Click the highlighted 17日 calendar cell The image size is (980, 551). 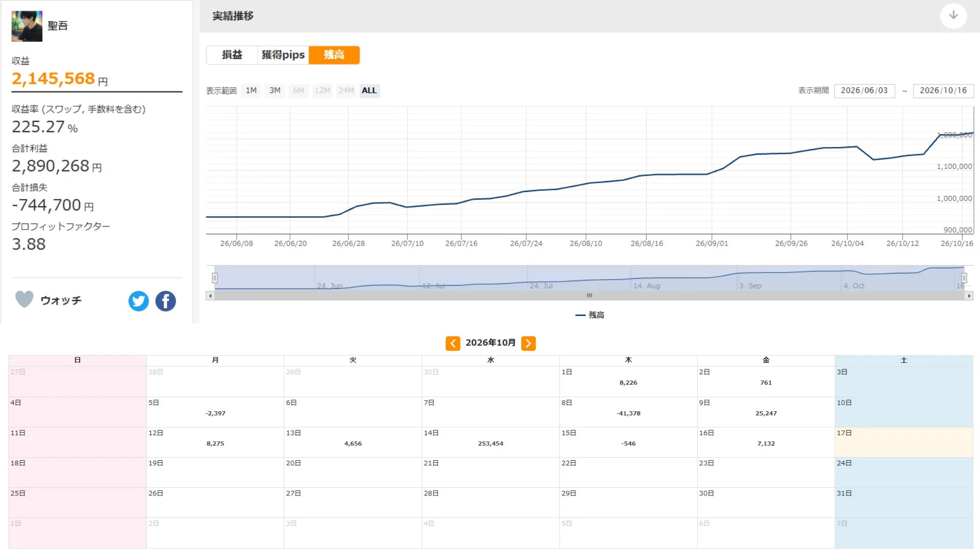pyautogui.click(x=904, y=442)
